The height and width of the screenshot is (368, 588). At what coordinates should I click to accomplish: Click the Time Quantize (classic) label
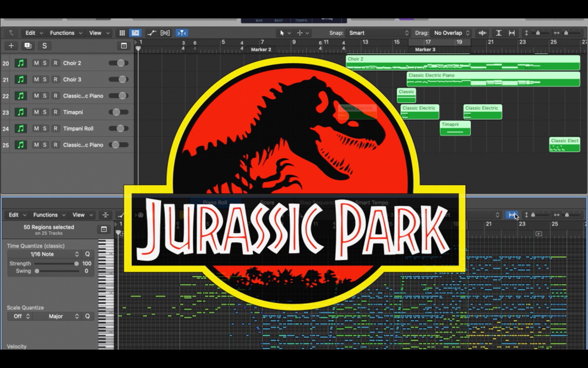tap(36, 246)
